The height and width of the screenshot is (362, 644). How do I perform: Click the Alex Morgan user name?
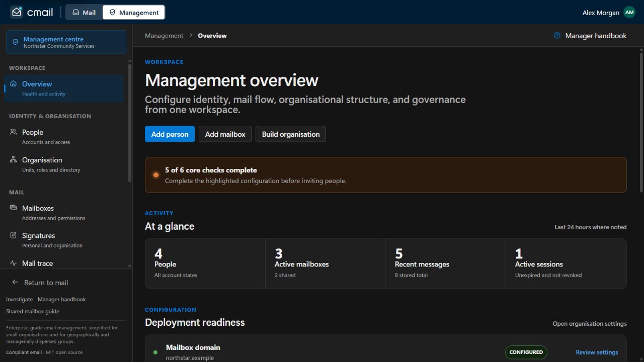pyautogui.click(x=601, y=13)
